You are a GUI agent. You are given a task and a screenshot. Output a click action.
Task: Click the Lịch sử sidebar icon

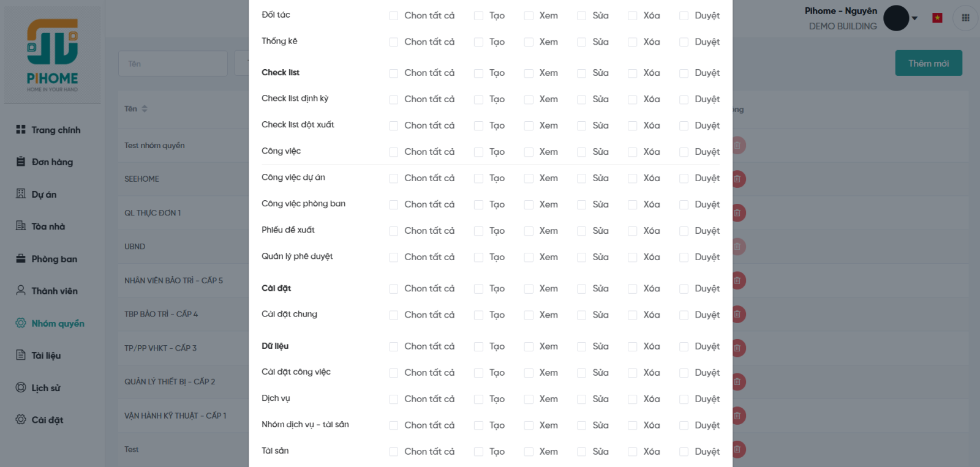tap(21, 387)
